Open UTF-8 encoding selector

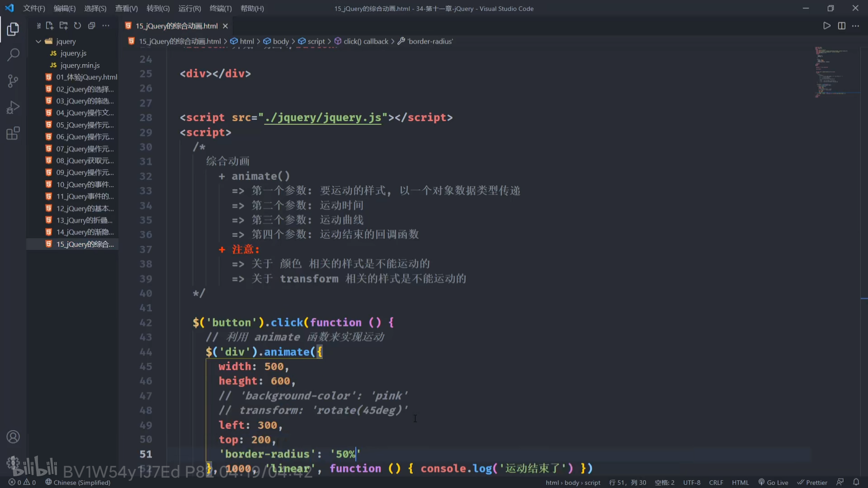691,482
